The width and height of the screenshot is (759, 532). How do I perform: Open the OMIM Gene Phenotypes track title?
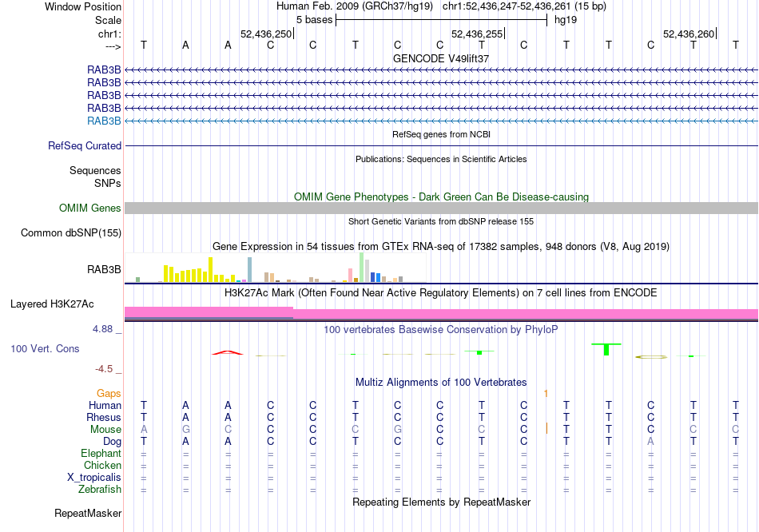[441, 197]
